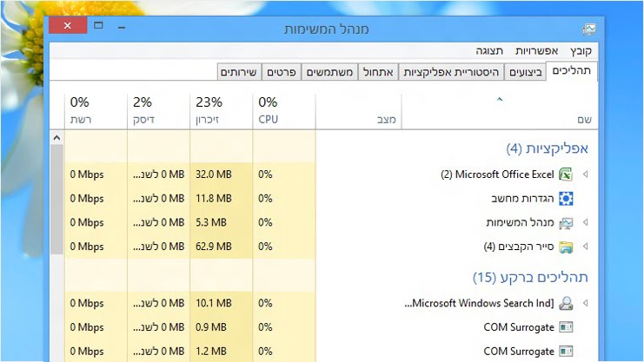Viewport: 644px width, 362px height.
Task: Click the 32.0 MB memory cell
Action: pos(222,174)
